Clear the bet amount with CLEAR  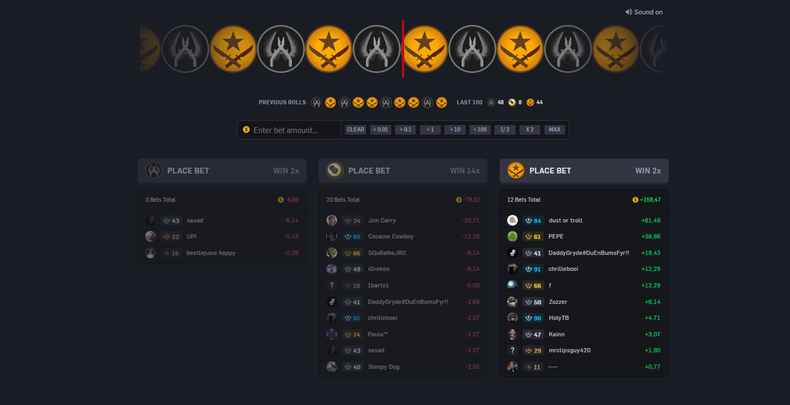click(x=355, y=129)
